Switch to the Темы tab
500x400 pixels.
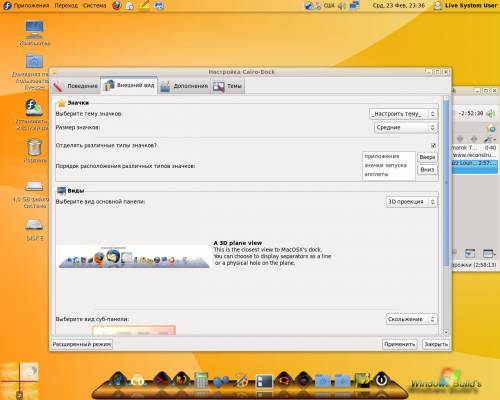click(x=227, y=86)
